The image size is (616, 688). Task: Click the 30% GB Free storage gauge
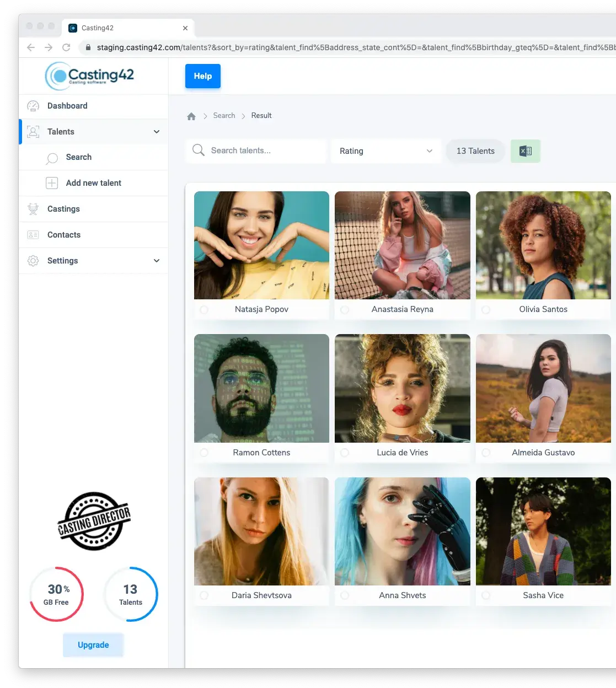click(57, 594)
